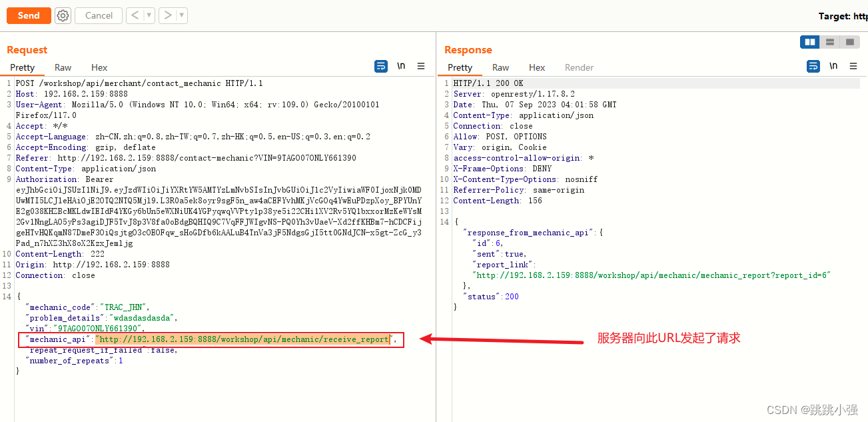The height and width of the screenshot is (422, 868).
Task: Click HTTP/1.1 200 OK status line
Action: [x=488, y=83]
